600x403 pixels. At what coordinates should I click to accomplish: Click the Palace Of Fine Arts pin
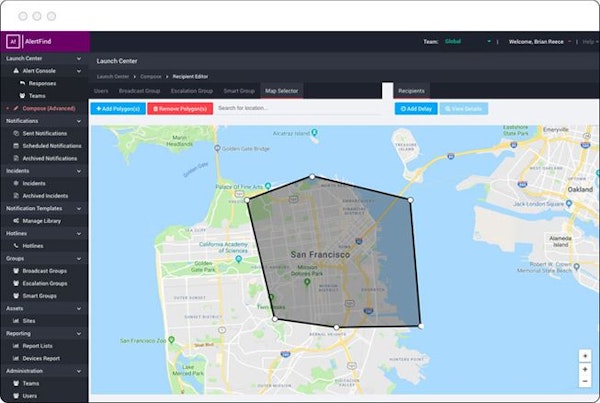[x=268, y=186]
